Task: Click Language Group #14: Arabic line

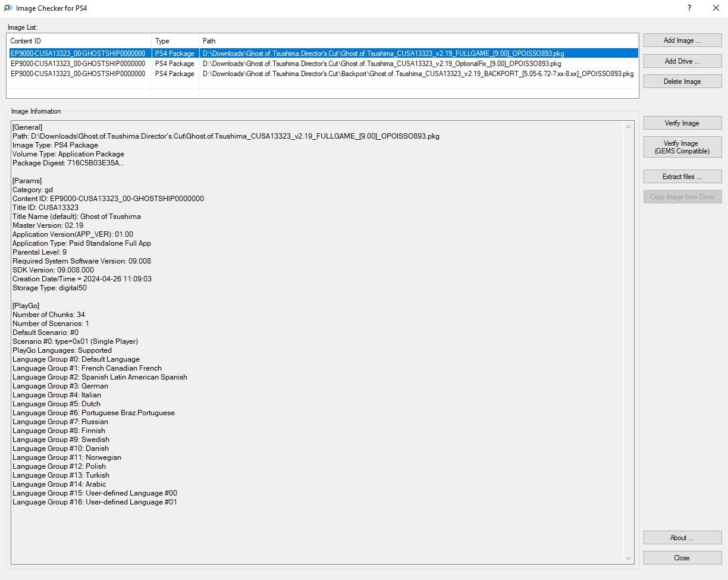Action: (x=59, y=484)
